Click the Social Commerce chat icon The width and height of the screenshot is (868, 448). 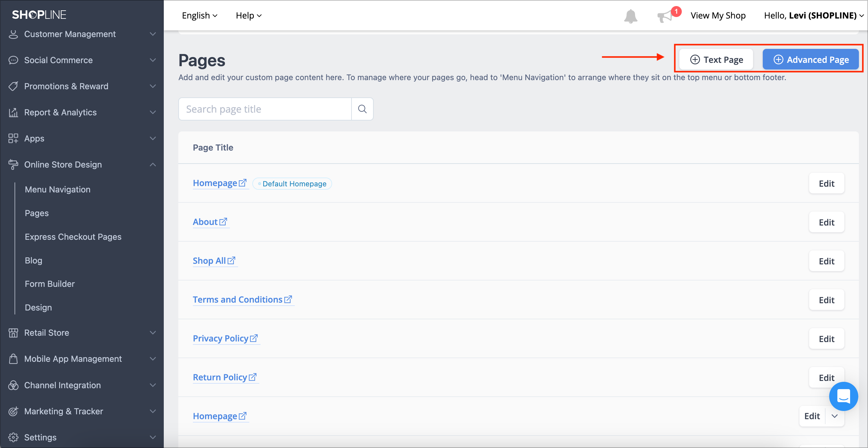(13, 60)
